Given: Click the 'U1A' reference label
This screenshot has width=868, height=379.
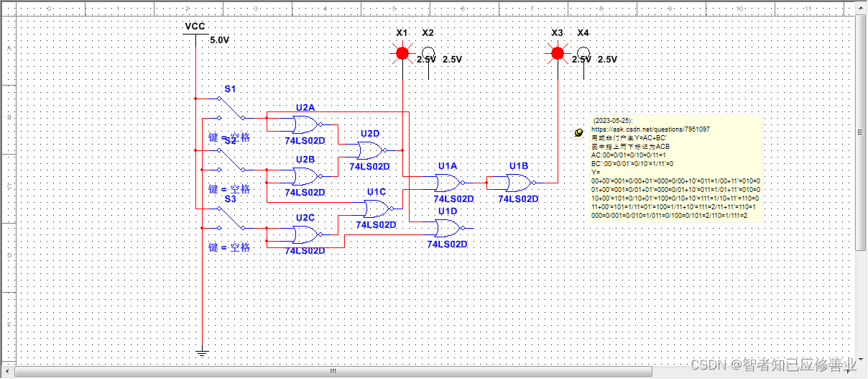Looking at the screenshot, I should [448, 166].
